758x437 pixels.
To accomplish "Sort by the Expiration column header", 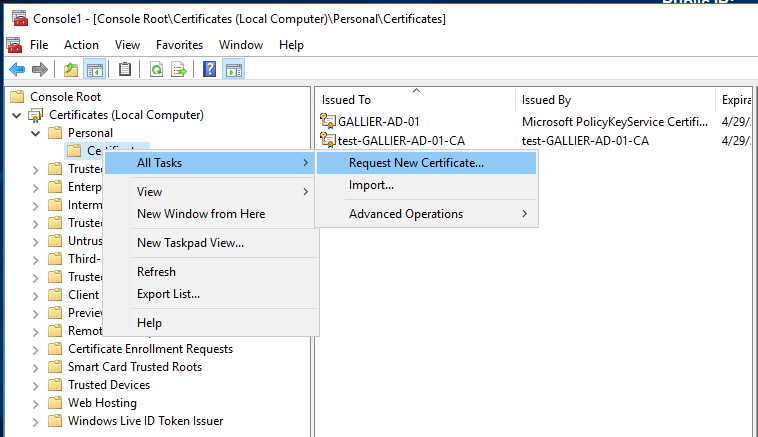I will [x=734, y=100].
